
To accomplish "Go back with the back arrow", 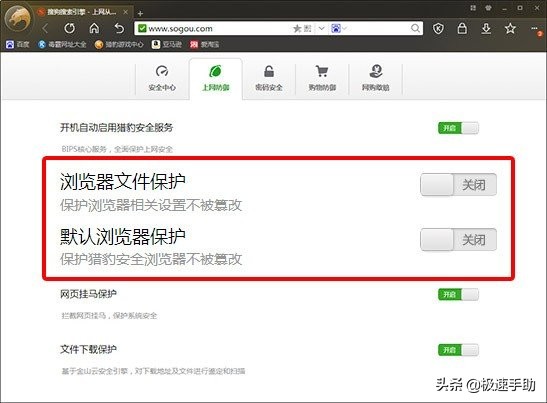I will [45, 28].
